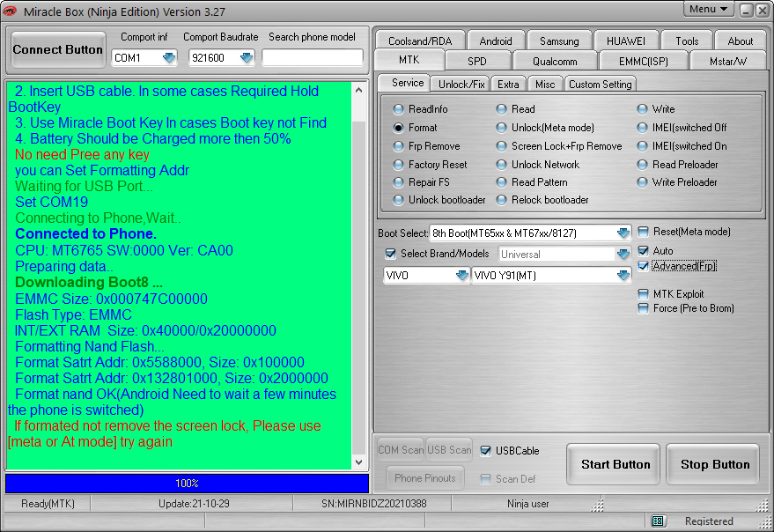This screenshot has height=532, width=774.
Task: Focus the Search phone model field
Action: click(313, 58)
